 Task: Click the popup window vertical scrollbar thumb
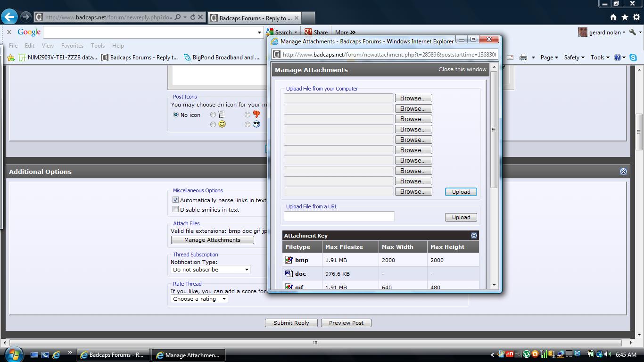[x=494, y=130]
